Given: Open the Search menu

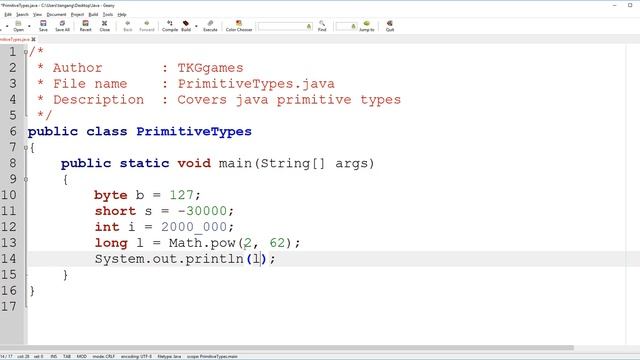Looking at the screenshot, I should click(x=22, y=14).
